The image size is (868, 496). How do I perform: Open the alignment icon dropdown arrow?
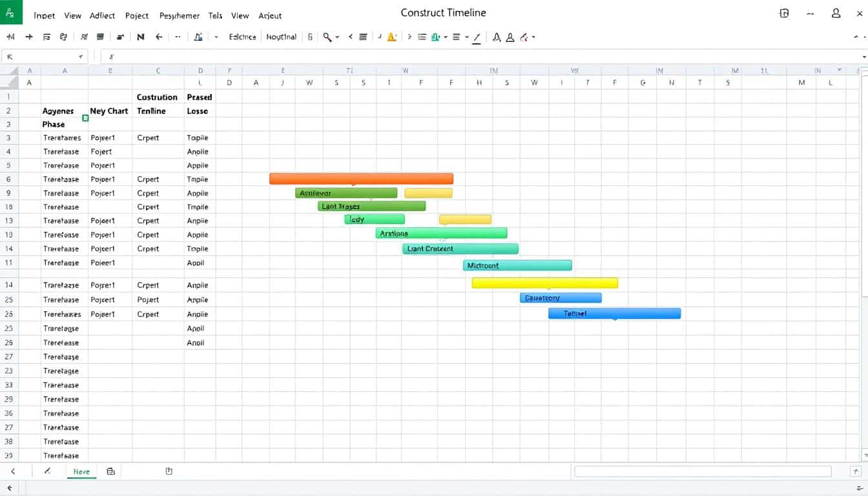pos(466,37)
